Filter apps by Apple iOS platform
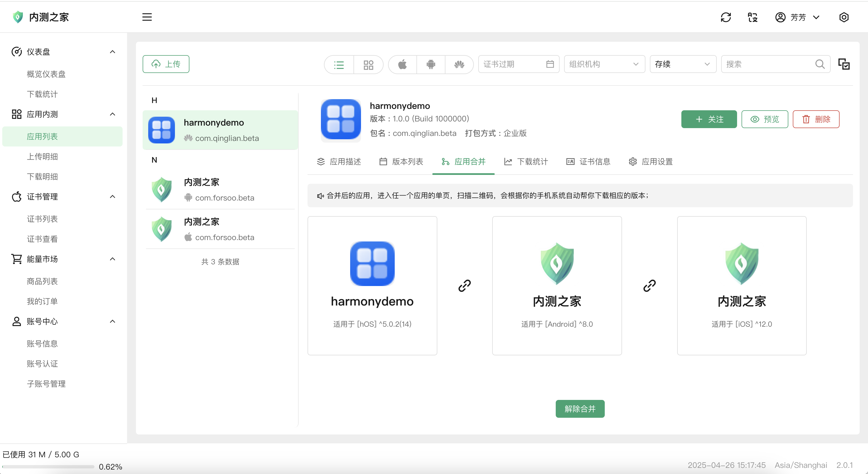The height and width of the screenshot is (474, 868). [402, 64]
